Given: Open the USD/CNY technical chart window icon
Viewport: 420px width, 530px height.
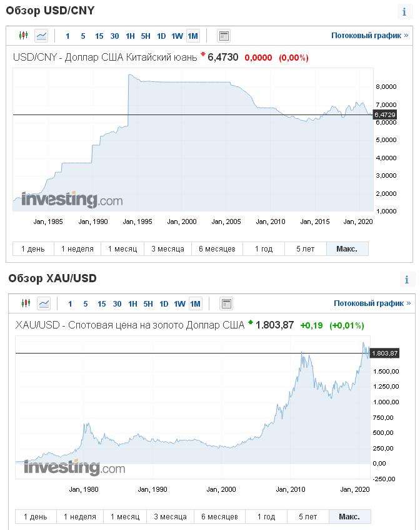Looking at the screenshot, I should click(224, 36).
